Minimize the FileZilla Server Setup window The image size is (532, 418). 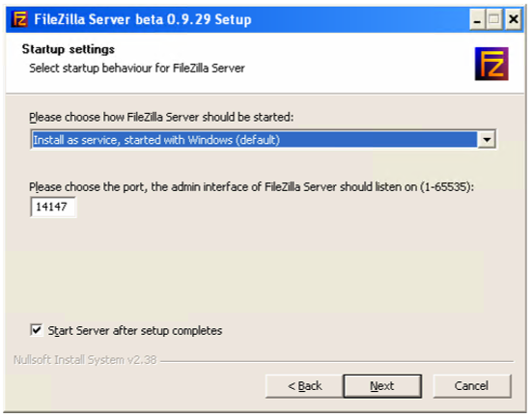477,19
